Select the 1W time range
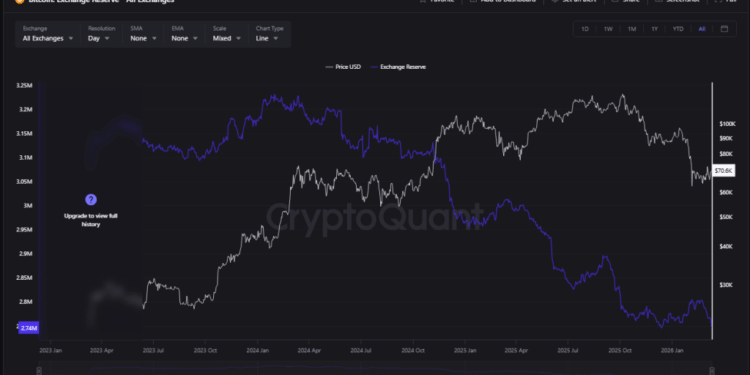 [x=608, y=29]
